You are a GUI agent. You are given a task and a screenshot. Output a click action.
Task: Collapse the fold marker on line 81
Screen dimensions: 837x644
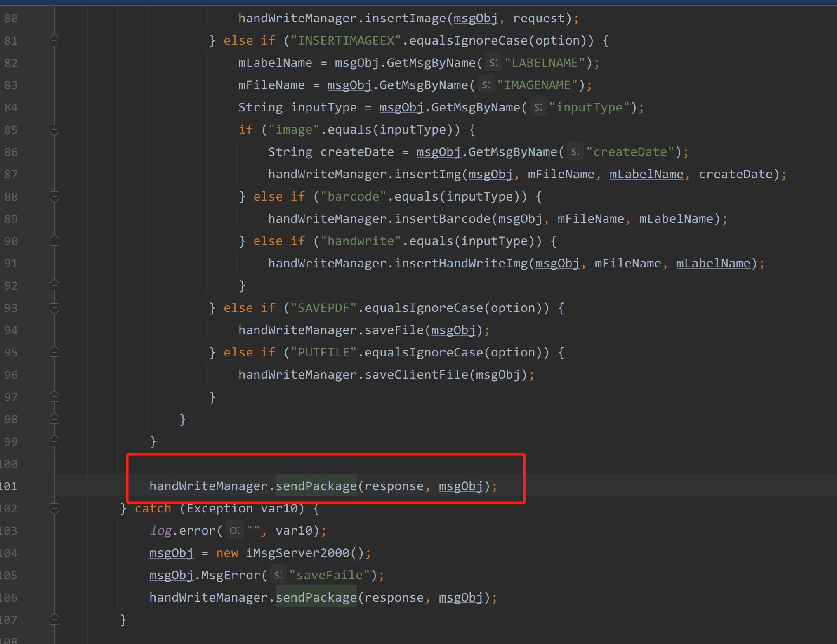coord(54,40)
